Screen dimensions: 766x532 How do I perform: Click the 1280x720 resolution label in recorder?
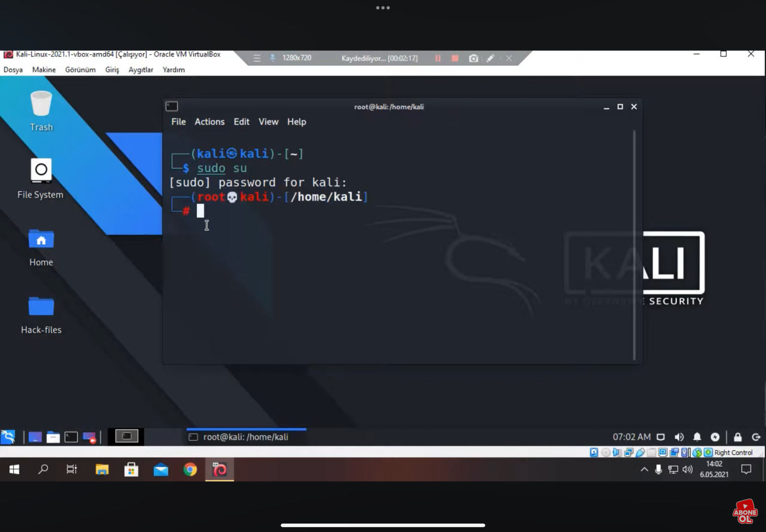click(297, 58)
